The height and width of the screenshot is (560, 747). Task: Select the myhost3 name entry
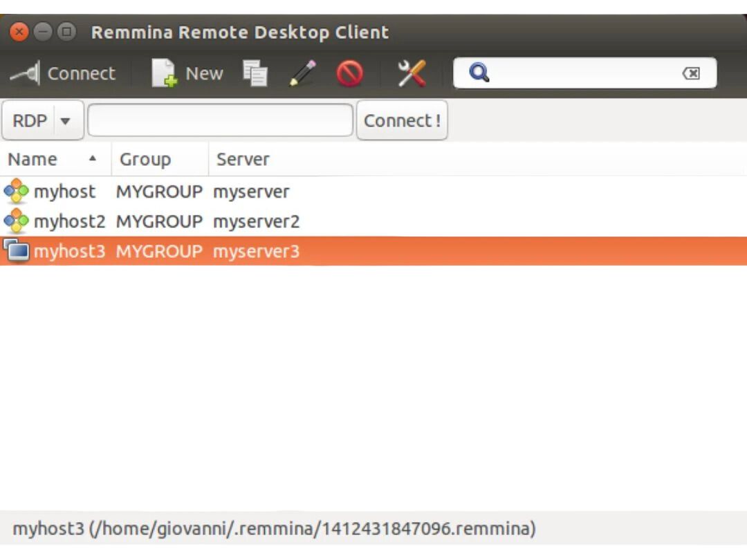pyautogui.click(x=70, y=251)
